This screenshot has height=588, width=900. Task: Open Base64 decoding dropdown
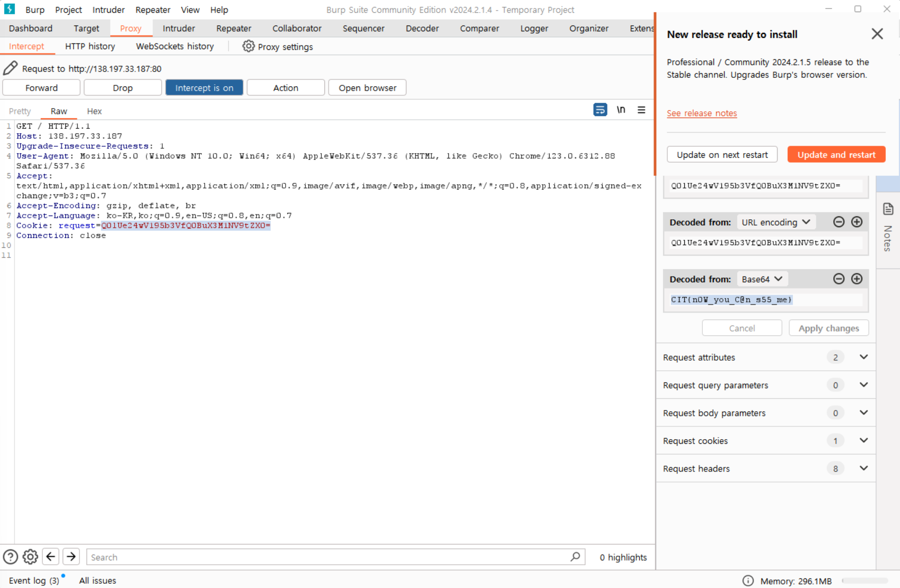(x=762, y=279)
